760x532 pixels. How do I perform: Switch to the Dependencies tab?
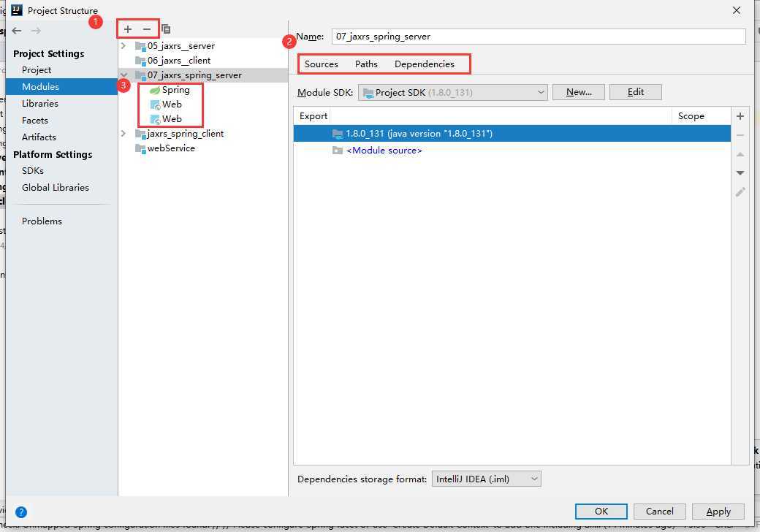(x=425, y=64)
